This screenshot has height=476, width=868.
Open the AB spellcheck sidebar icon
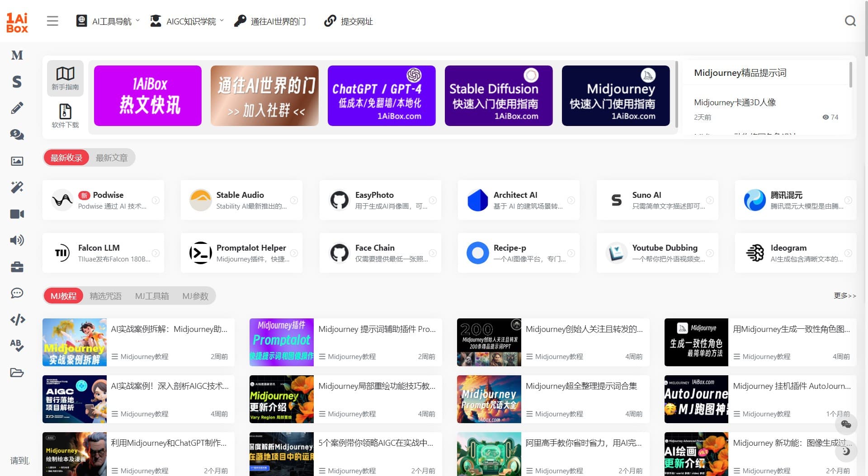pyautogui.click(x=17, y=345)
